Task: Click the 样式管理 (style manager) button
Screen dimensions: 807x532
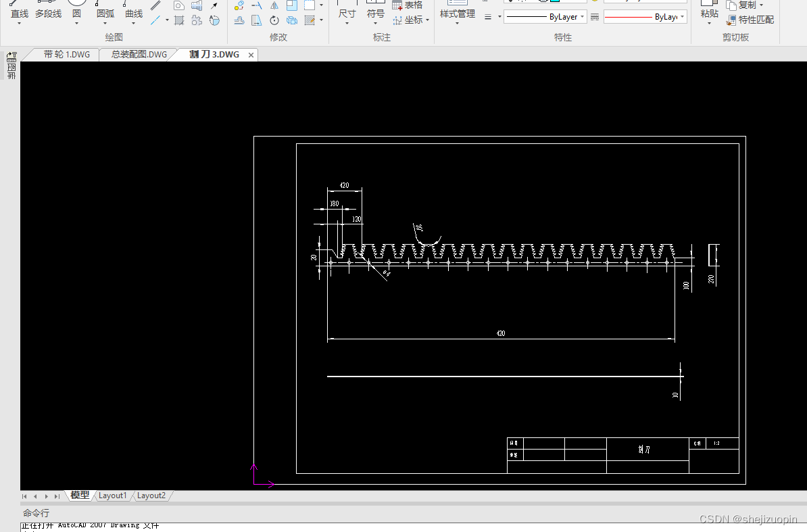Action: click(x=457, y=14)
